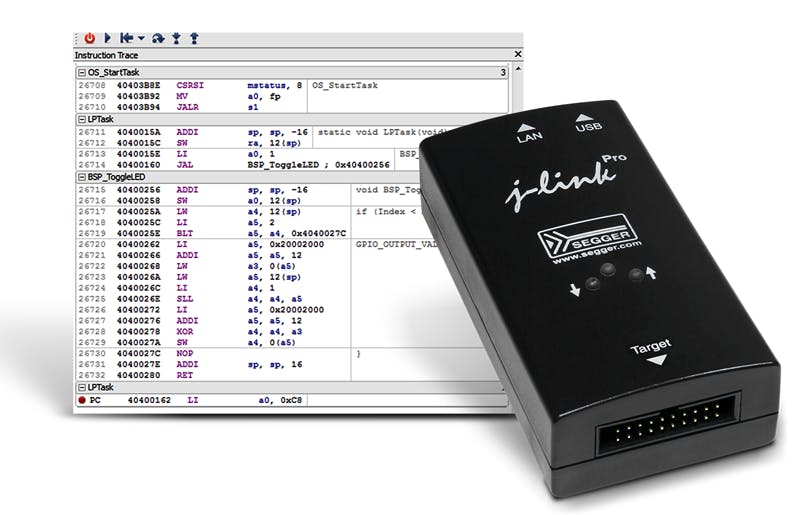Screen dimensions: 800x515
Task: Click the NOP instruction at 4040027C
Action: (x=190, y=354)
